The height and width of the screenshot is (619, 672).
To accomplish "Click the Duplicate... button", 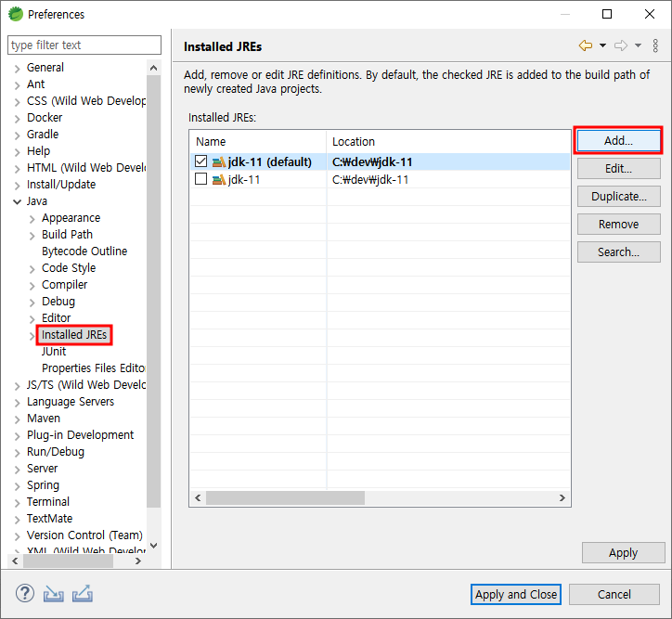I will (618, 196).
